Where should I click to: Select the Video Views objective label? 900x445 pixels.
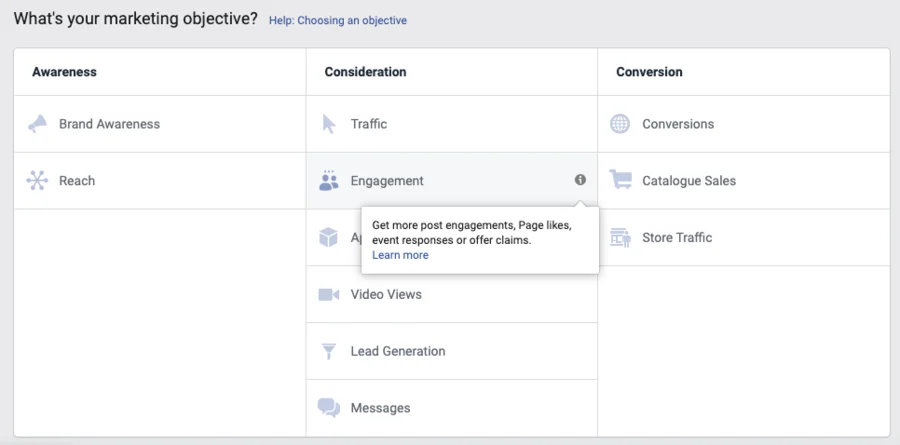pyautogui.click(x=386, y=295)
